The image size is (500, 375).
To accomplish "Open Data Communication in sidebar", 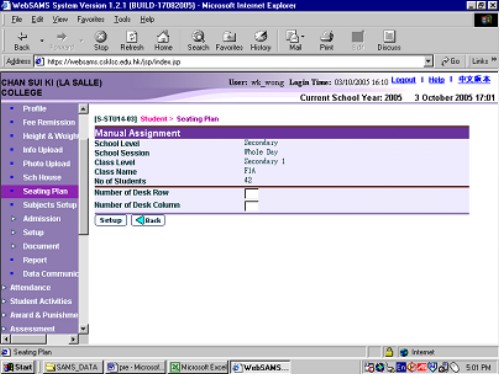I will (50, 274).
